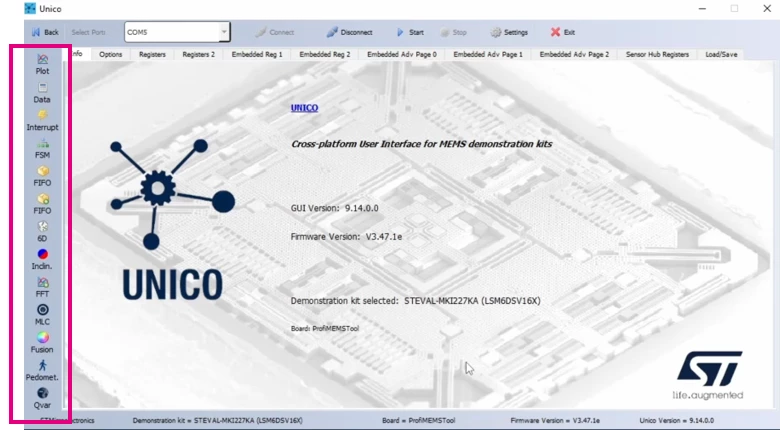Click the greyed Connect button
The height and width of the screenshot is (430, 780).
[x=275, y=32]
